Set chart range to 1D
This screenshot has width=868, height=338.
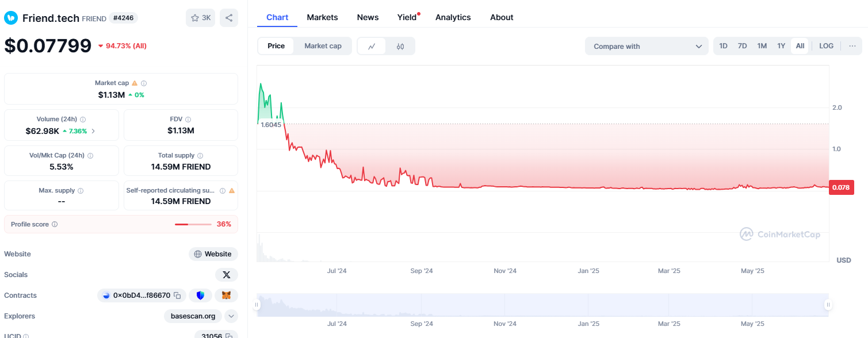pyautogui.click(x=724, y=46)
